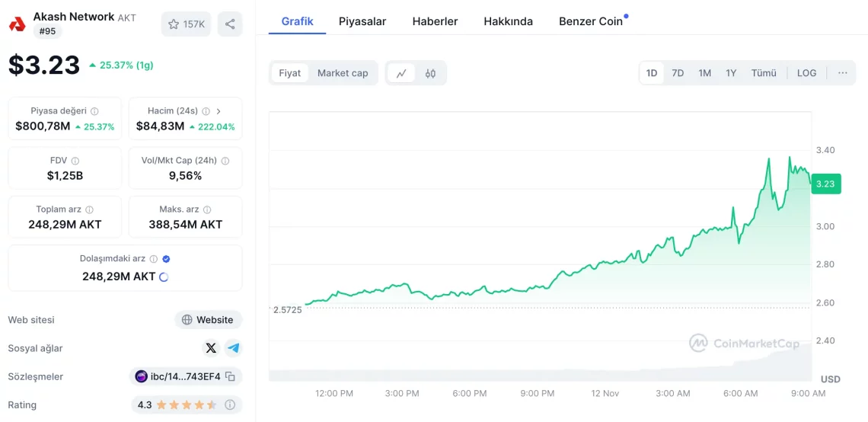Add to watchlist with star icon
The image size is (868, 422).
(x=186, y=24)
